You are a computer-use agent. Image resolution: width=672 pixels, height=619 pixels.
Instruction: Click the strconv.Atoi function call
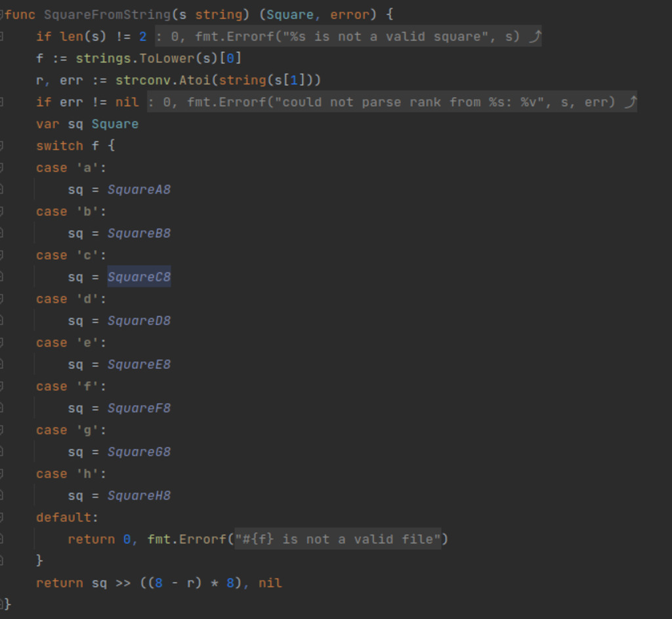click(x=163, y=80)
